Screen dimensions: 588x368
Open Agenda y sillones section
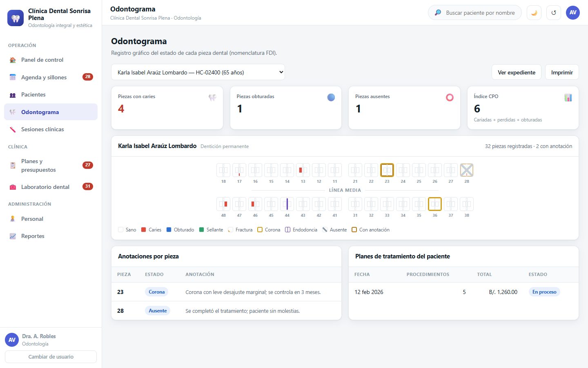(x=51, y=77)
